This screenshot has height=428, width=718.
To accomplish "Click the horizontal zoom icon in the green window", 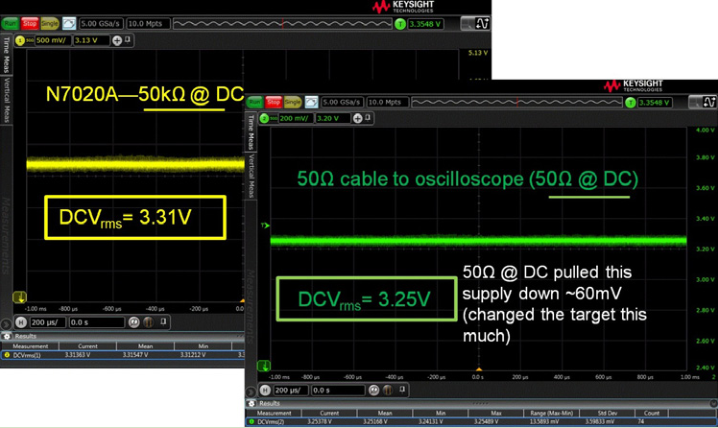I will (374, 390).
